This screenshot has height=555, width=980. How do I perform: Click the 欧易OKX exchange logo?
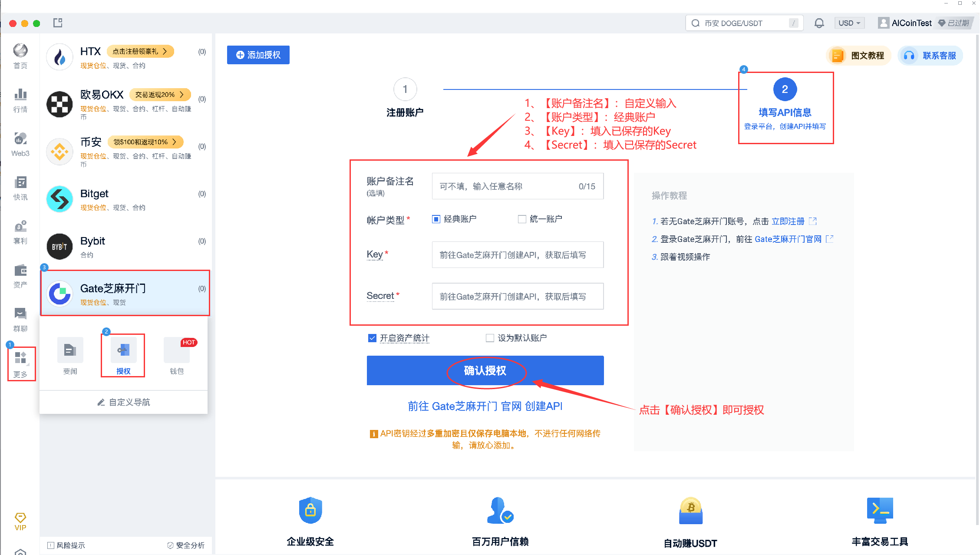click(59, 104)
